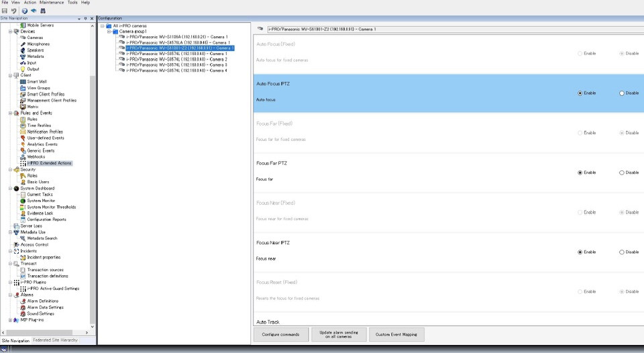The image size is (644, 353).
Task: Select Cameras icon in Site Navigation
Action: point(23,38)
